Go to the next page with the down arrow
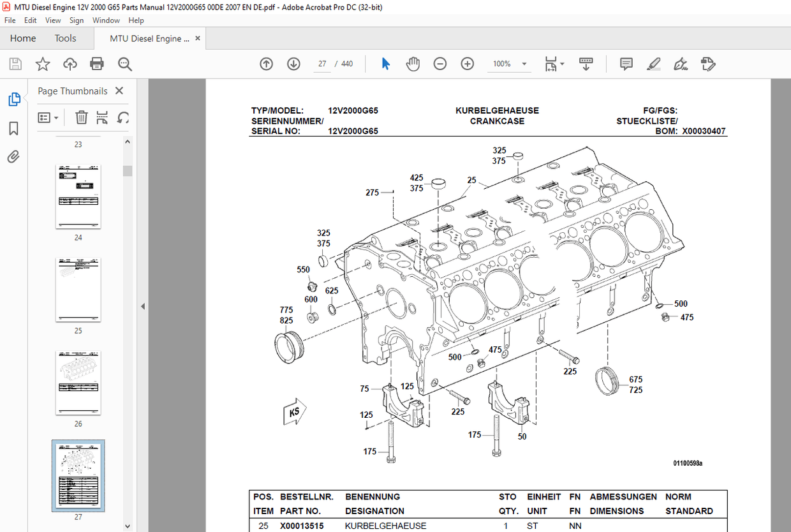Viewport: 791px width, 532px height. coord(293,64)
